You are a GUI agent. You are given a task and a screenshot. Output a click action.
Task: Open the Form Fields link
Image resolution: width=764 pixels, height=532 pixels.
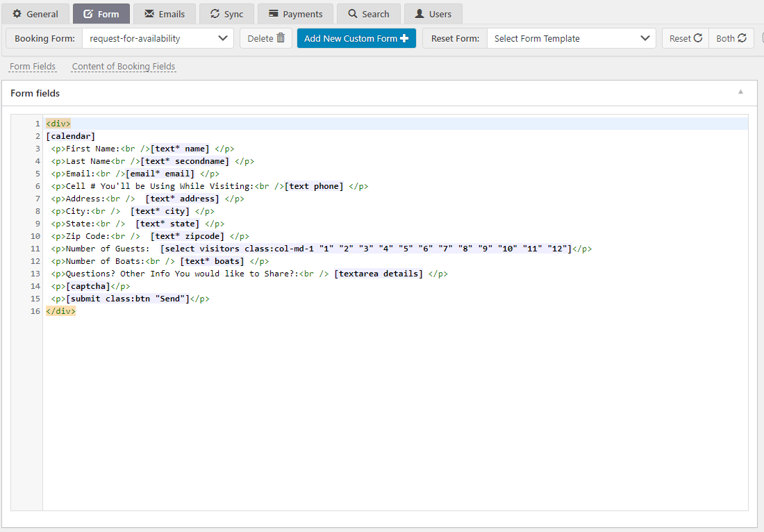tap(33, 66)
